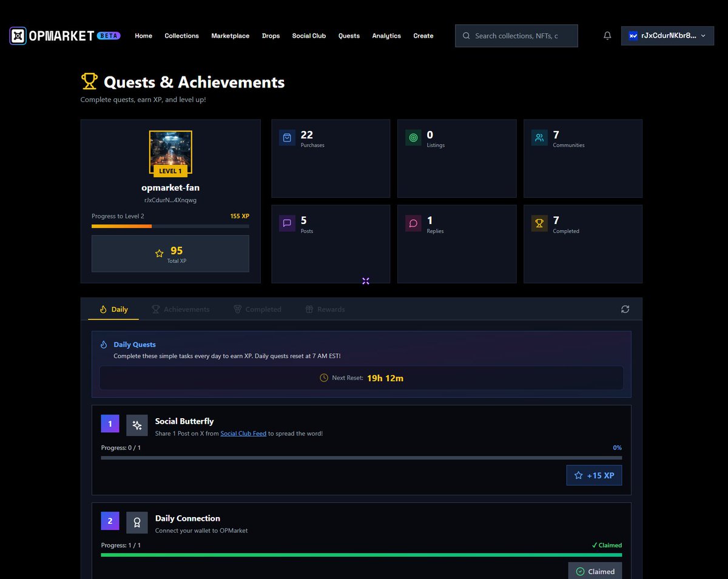Open the notifications bell
The image size is (728, 579).
(x=607, y=36)
